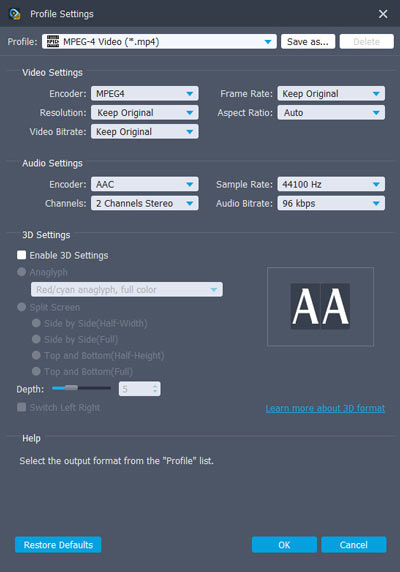Close the Profile Settings dialog
This screenshot has width=400, height=572.
click(383, 14)
